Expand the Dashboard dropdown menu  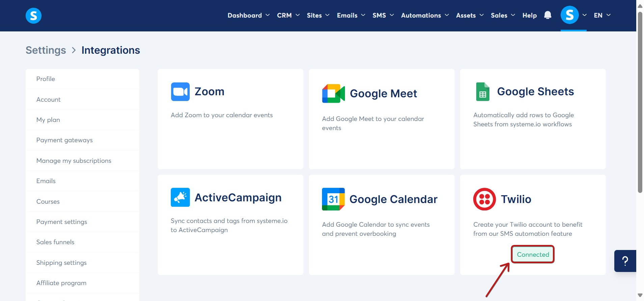pyautogui.click(x=248, y=15)
